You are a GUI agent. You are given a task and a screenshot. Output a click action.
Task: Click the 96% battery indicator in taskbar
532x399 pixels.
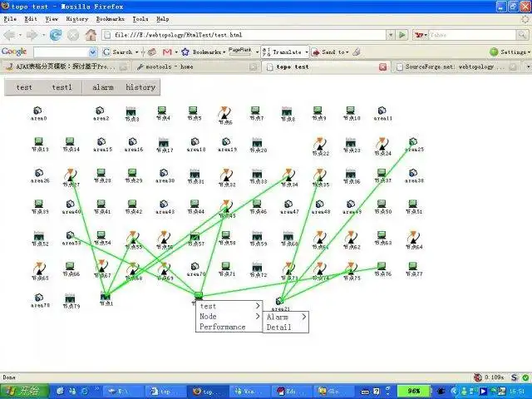coord(413,392)
